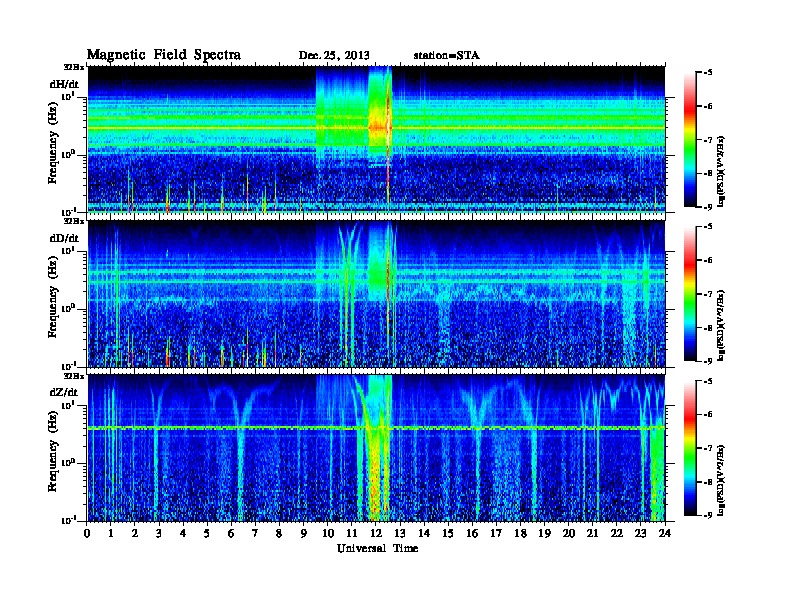Click the -9 tick on dZ/dt colorbar
Screen dimensions: 792x612
708,515
